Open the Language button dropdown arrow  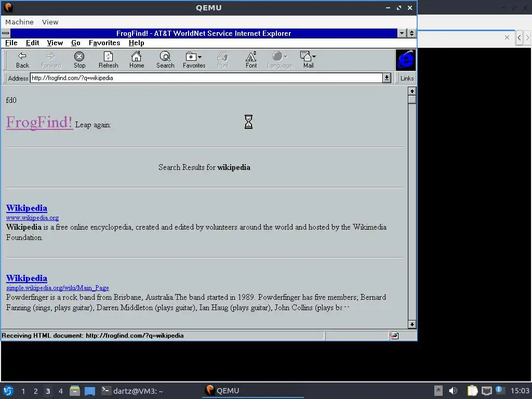286,57
